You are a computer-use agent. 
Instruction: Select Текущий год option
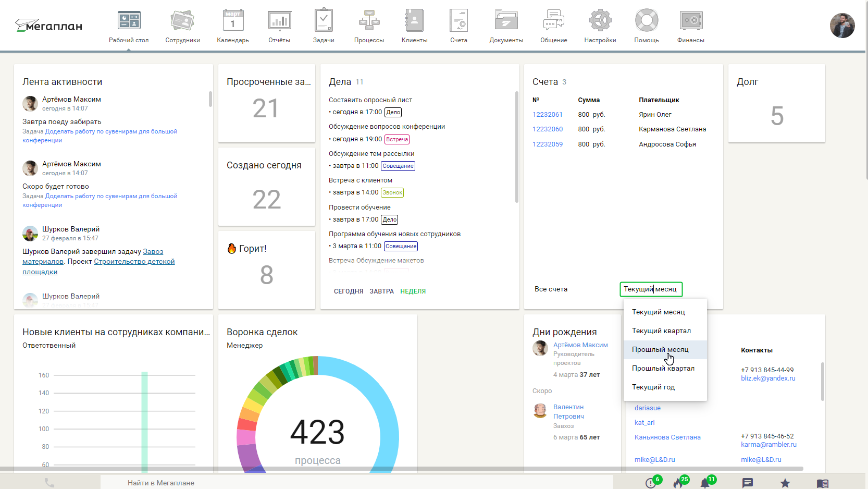click(x=665, y=387)
